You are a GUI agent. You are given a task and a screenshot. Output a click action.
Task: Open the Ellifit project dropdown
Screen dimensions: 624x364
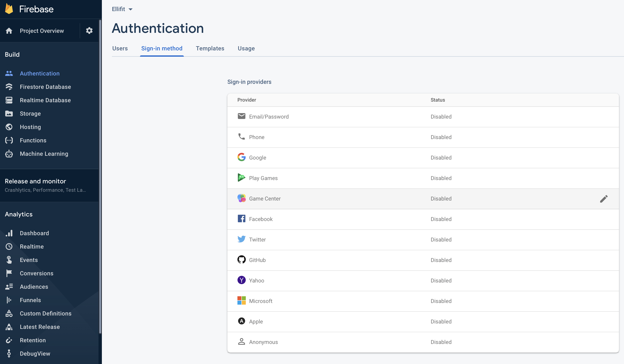[122, 9]
